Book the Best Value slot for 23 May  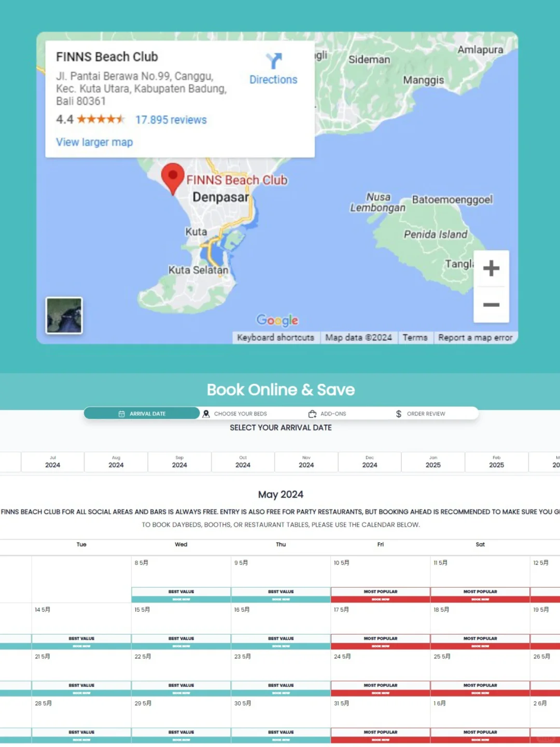(x=281, y=688)
